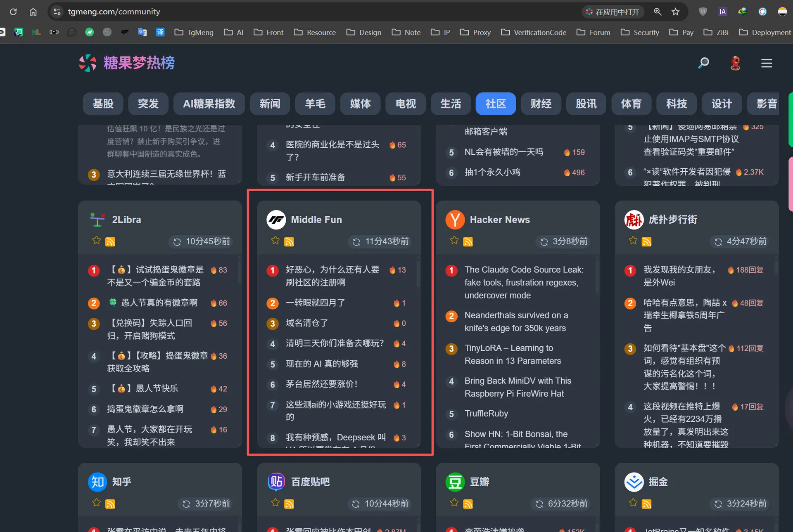Open Middle Fun RSS feed icon

(x=289, y=242)
